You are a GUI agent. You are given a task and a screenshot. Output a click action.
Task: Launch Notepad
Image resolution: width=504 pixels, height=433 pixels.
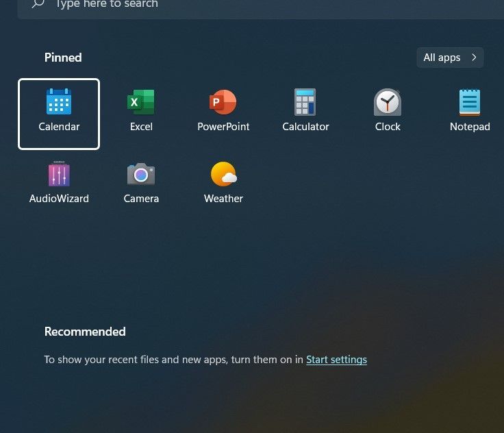(x=470, y=110)
